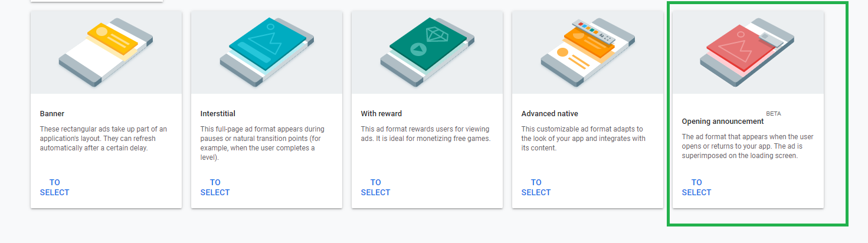Screen dimensions: 868x243
Task: Choose TO SELECT under Banner
Action: (x=54, y=188)
